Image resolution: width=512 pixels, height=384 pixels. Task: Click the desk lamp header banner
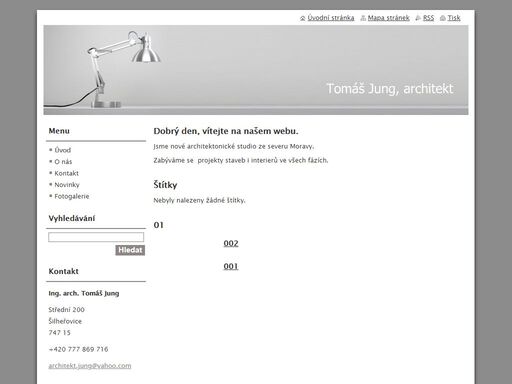pyautogui.click(x=256, y=70)
